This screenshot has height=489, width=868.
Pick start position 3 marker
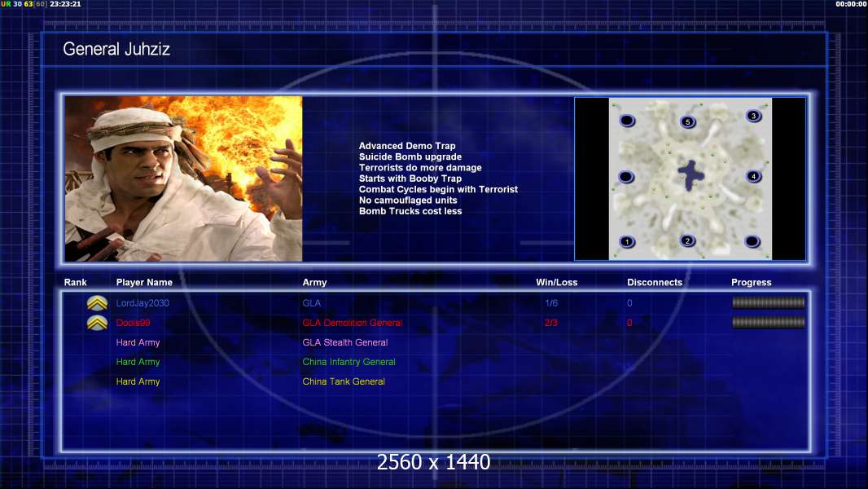[753, 116]
